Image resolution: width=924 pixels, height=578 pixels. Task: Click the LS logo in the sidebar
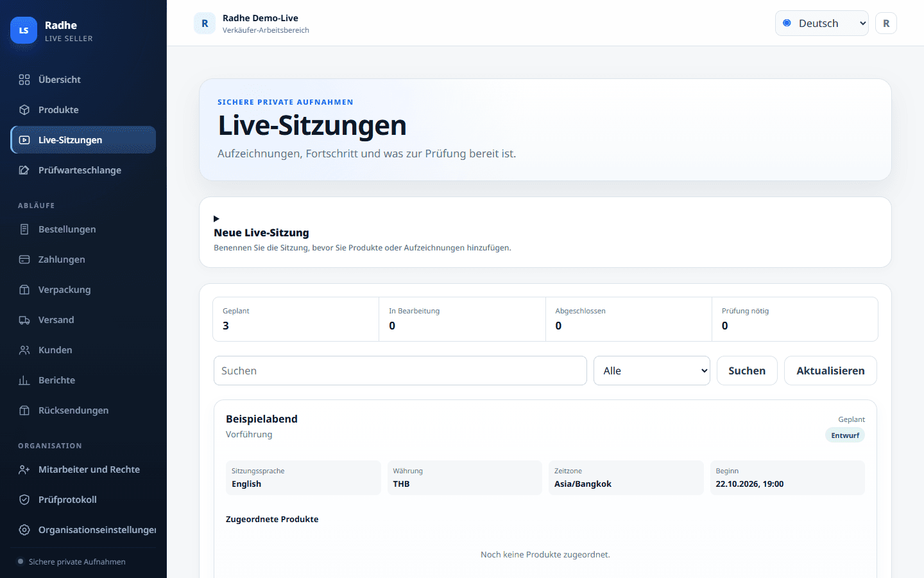click(x=24, y=30)
